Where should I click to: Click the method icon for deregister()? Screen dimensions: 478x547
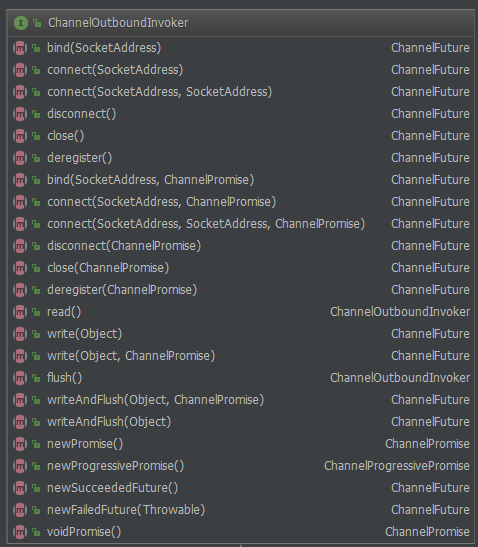click(20, 158)
